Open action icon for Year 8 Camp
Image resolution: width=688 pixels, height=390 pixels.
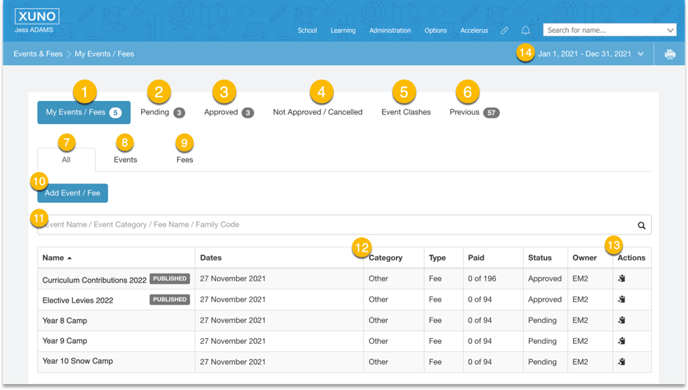[621, 320]
